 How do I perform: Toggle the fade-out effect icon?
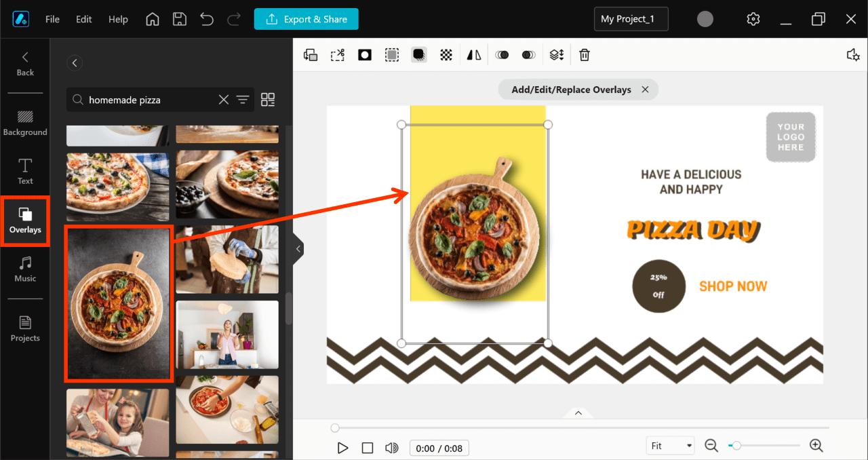[528, 54]
